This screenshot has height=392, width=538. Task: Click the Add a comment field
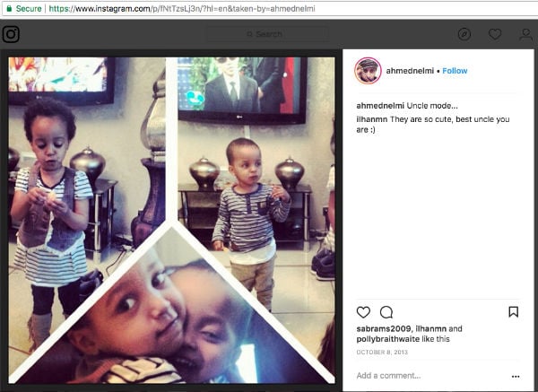pos(431,376)
